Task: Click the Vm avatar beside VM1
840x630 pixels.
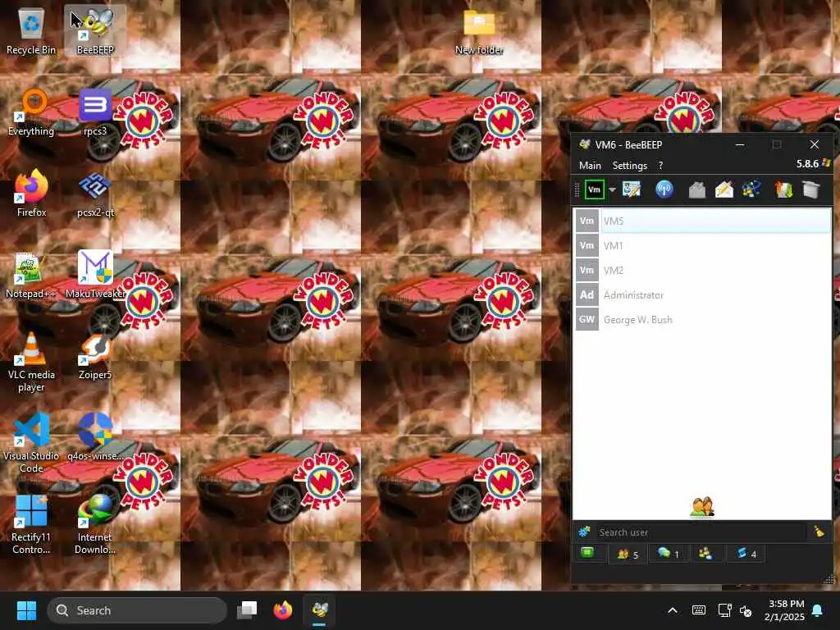Action: (x=587, y=245)
